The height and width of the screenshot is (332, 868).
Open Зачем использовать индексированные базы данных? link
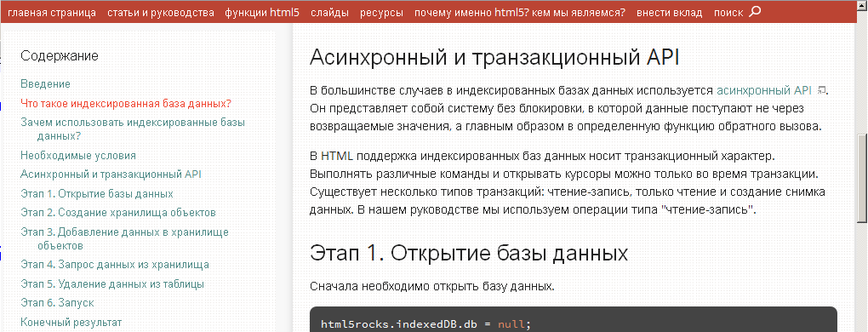[x=133, y=129]
